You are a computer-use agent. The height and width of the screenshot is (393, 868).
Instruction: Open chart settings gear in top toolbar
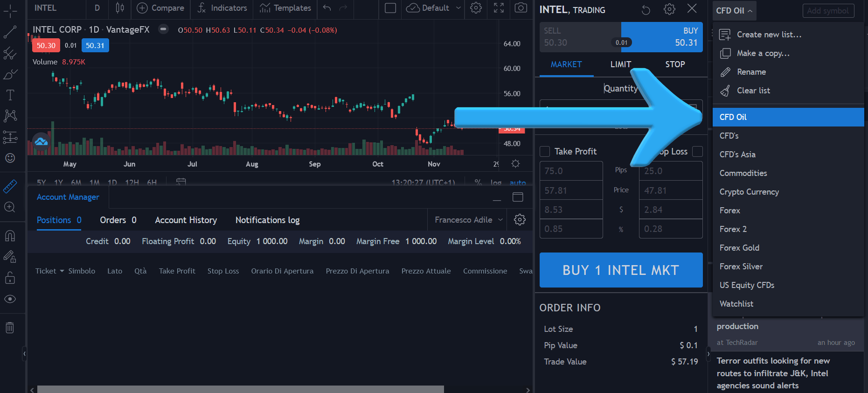(476, 8)
